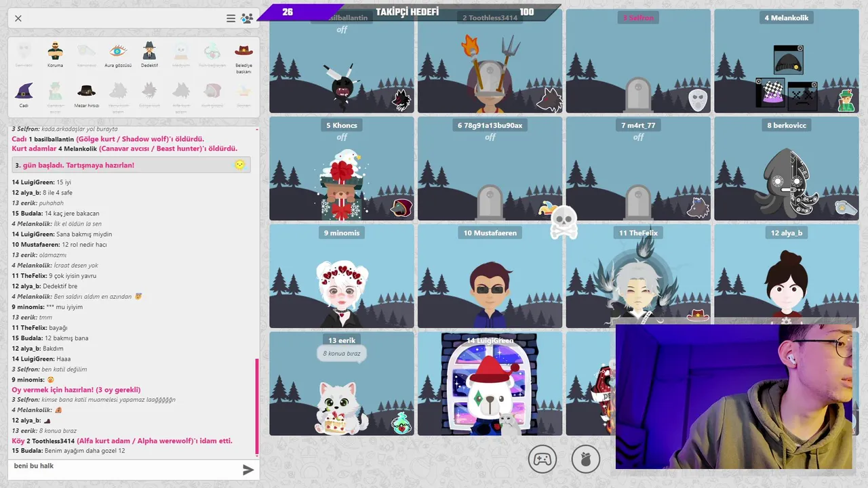Select player 14 LuiGiGreen's bear avatar
868x488 pixels.
(x=488, y=396)
